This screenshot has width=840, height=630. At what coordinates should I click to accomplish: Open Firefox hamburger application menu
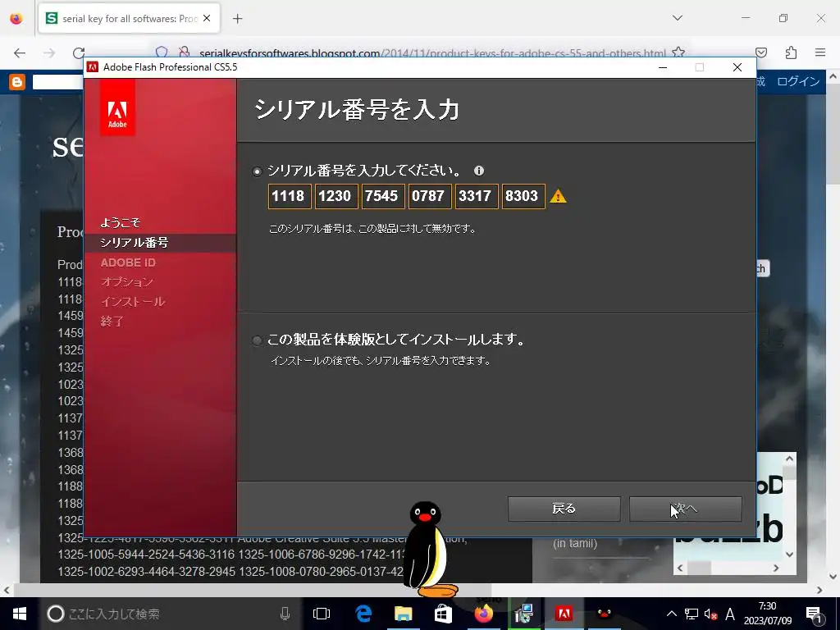(x=820, y=52)
